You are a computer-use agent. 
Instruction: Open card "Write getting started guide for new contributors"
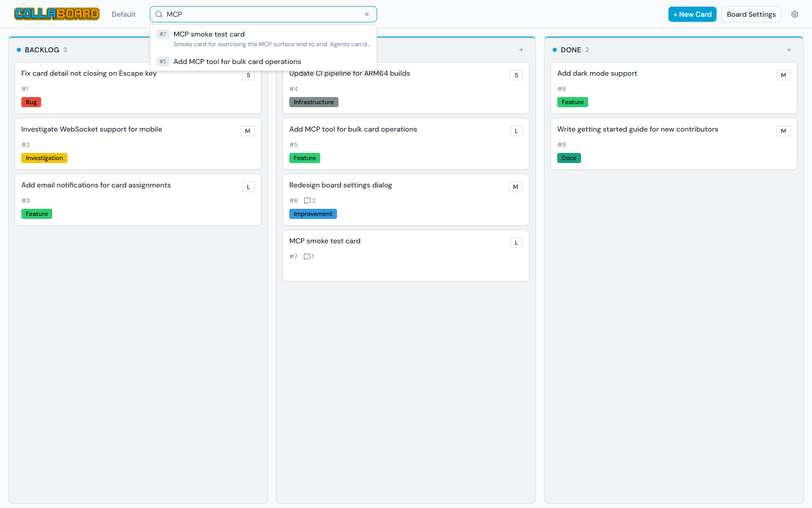pyautogui.click(x=674, y=144)
